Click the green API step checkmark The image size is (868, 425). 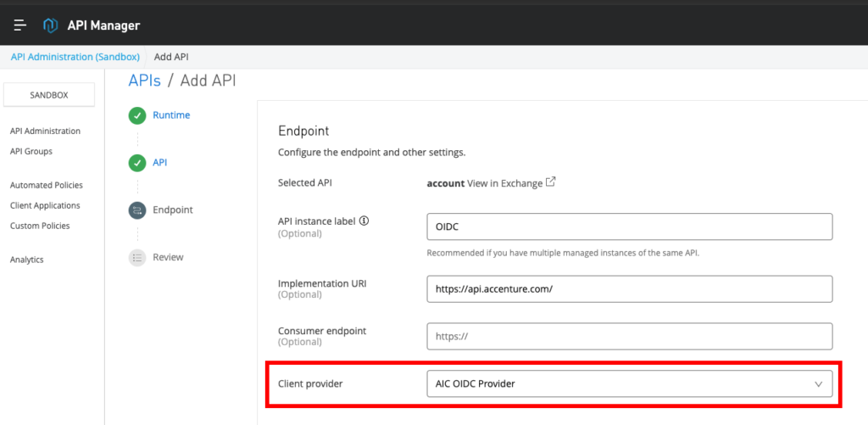[137, 163]
